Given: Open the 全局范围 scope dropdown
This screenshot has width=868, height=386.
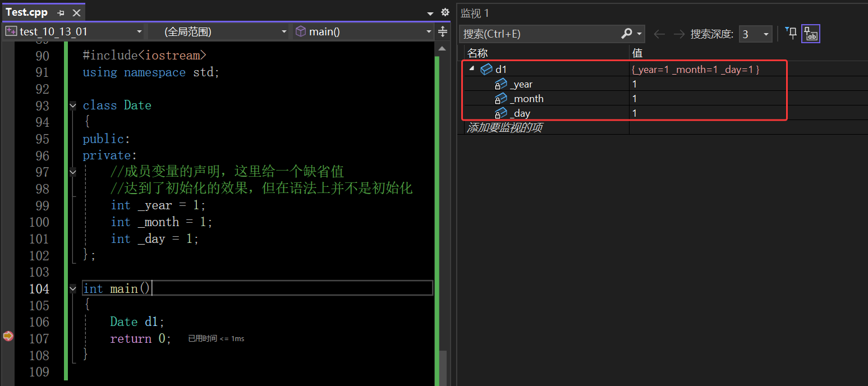Looking at the screenshot, I should pos(219,31).
